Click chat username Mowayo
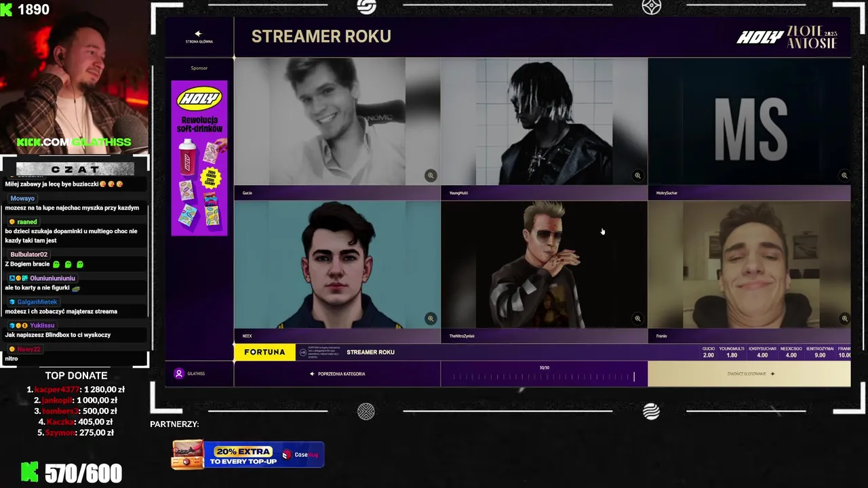The image size is (868, 488). pyautogui.click(x=22, y=199)
